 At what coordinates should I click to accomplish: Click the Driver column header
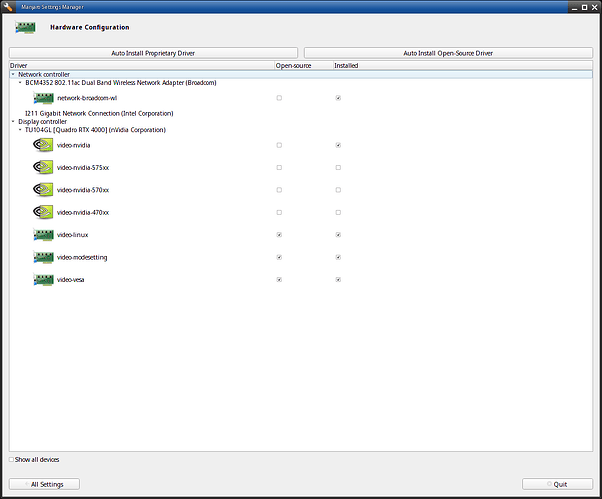tap(19, 66)
